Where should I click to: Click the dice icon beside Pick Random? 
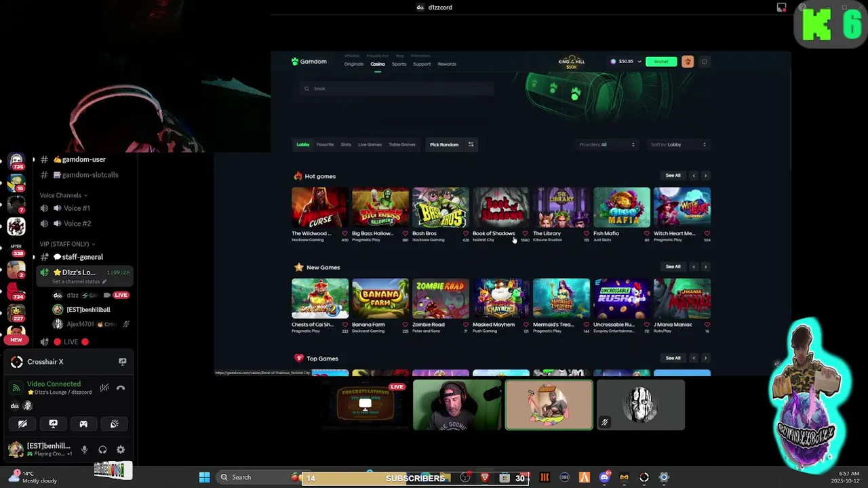tap(471, 144)
